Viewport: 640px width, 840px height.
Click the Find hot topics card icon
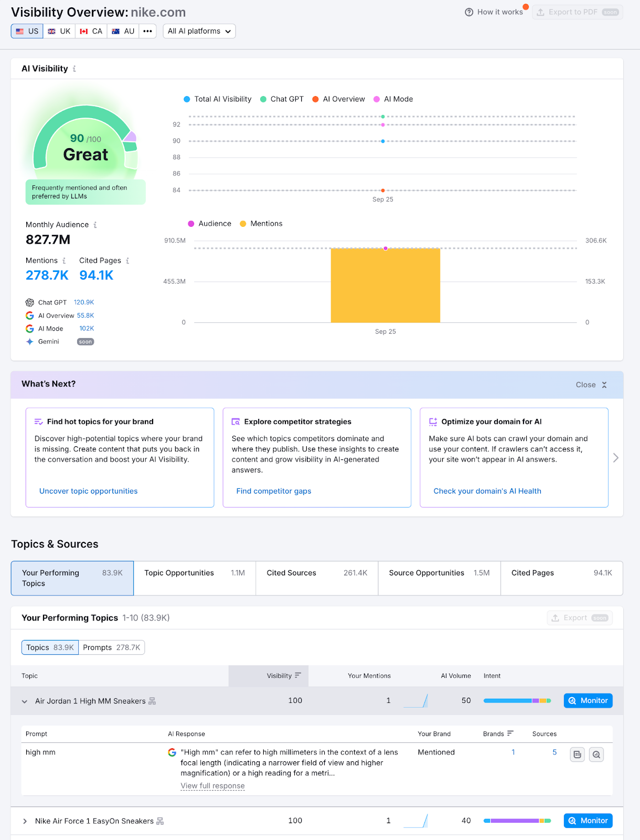click(x=39, y=422)
